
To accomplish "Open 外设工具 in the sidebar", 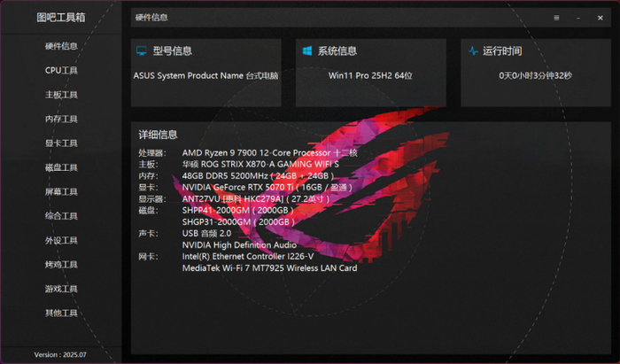I will pyautogui.click(x=61, y=240).
